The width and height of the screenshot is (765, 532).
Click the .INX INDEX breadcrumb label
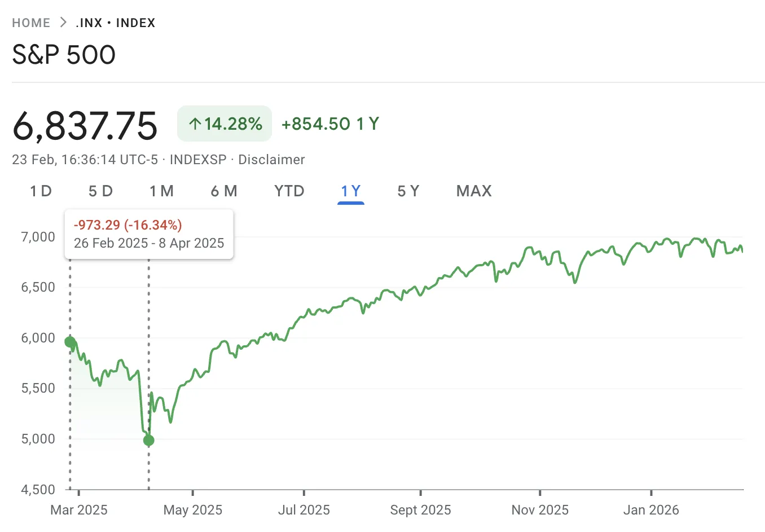tap(116, 23)
